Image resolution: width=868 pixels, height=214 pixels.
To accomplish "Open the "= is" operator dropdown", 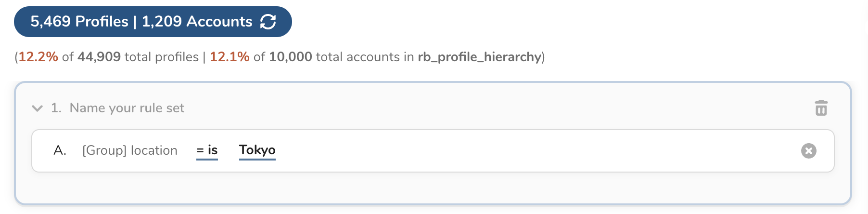I will 207,150.
